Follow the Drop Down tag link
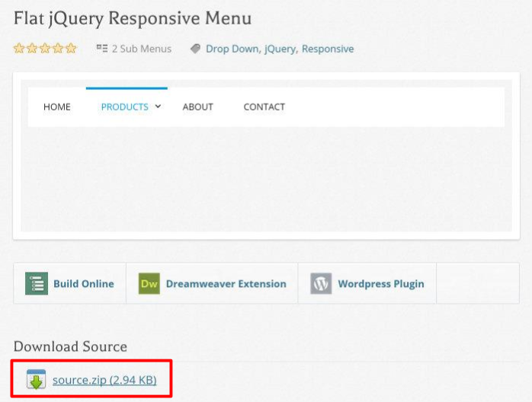Screen dimensions: 532x402 232,49
